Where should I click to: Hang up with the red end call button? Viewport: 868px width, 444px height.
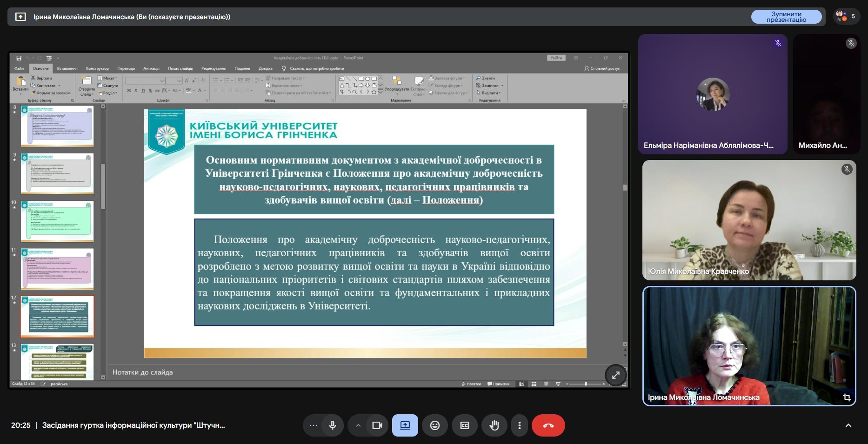[x=548, y=425]
